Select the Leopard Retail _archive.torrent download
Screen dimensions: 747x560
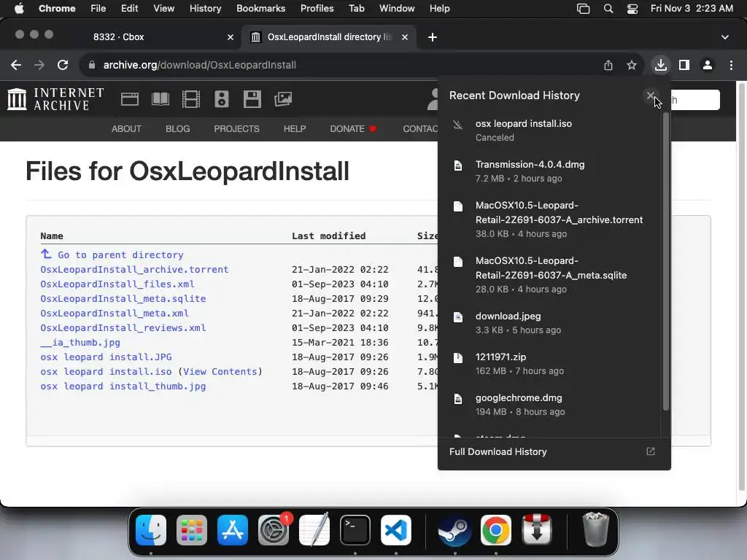point(550,219)
